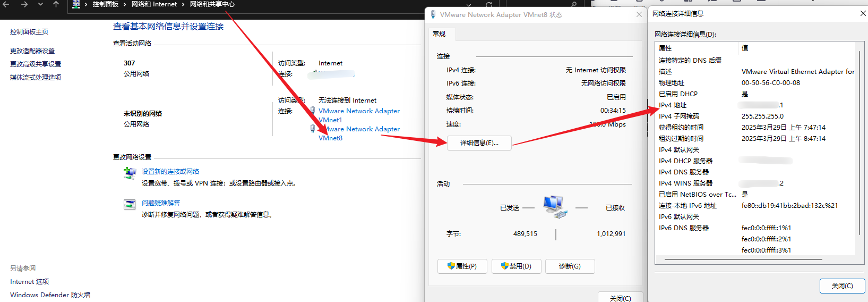Click the 307 network name
Screen dimensions: 868x302
click(130, 63)
